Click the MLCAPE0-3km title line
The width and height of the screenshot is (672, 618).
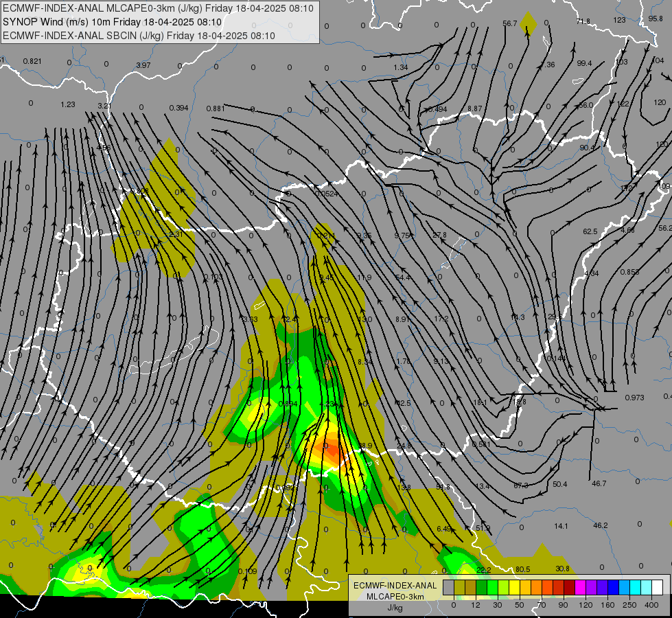158,8
